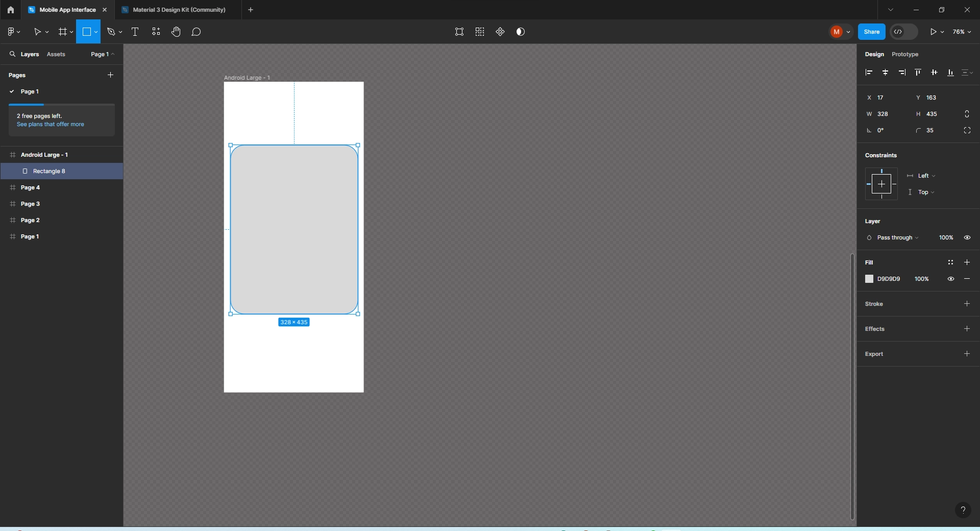Click Align bottom icon
The width and height of the screenshot is (980, 531).
950,73
